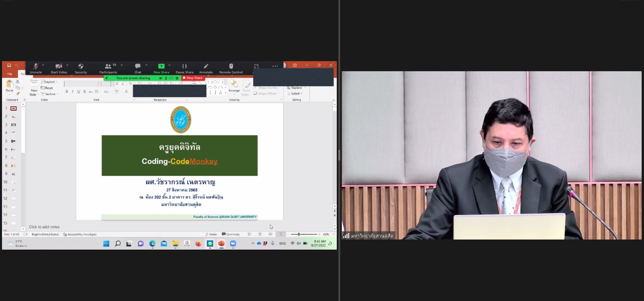The height and width of the screenshot is (301, 644).
Task: Click the Slide Sorter view icon
Action: 260,234
